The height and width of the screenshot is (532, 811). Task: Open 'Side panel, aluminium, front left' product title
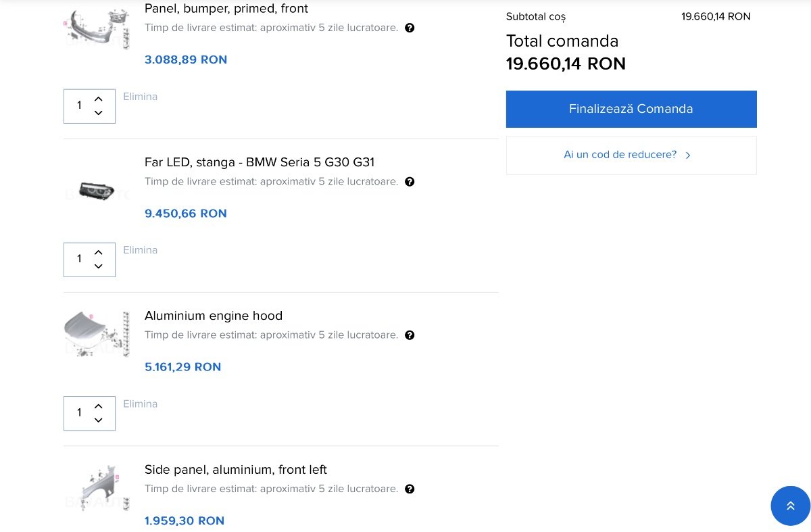(235, 469)
